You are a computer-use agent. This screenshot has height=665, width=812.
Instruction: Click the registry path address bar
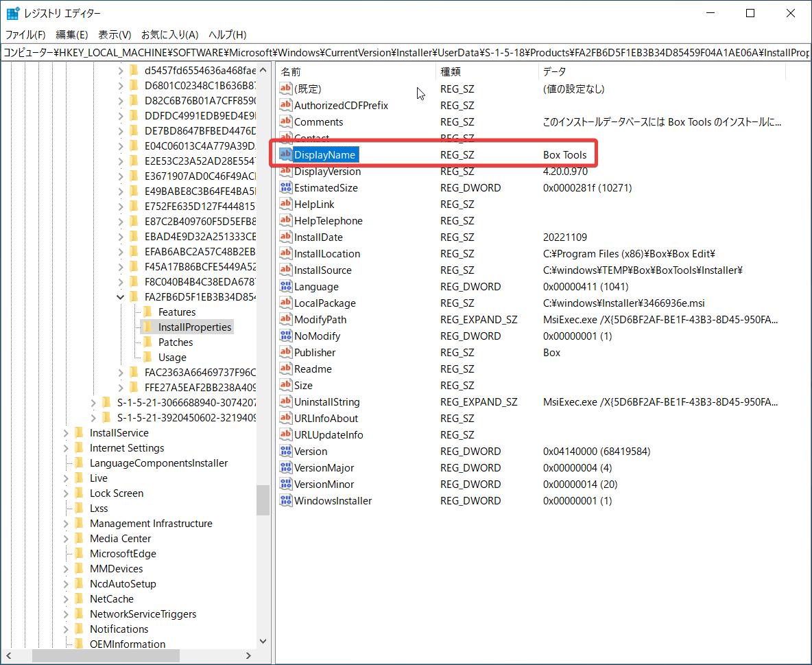coord(406,53)
